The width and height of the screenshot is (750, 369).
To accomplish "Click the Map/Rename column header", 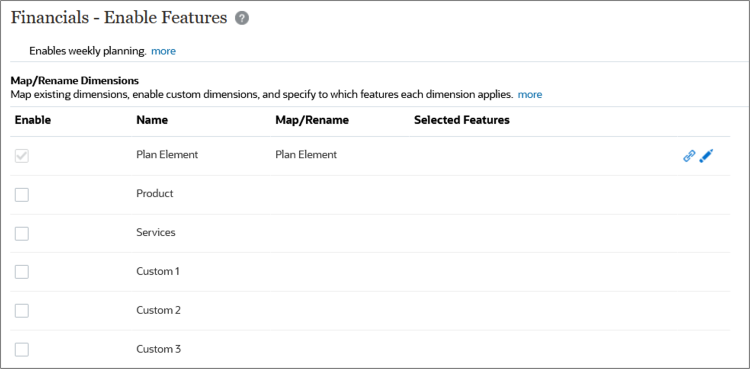I will tap(312, 120).
